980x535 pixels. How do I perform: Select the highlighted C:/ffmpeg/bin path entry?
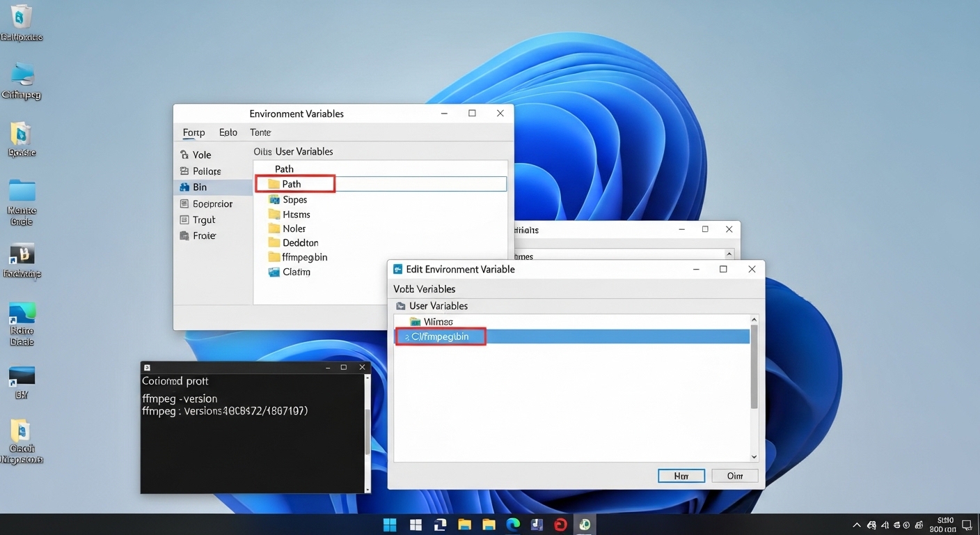pos(438,336)
